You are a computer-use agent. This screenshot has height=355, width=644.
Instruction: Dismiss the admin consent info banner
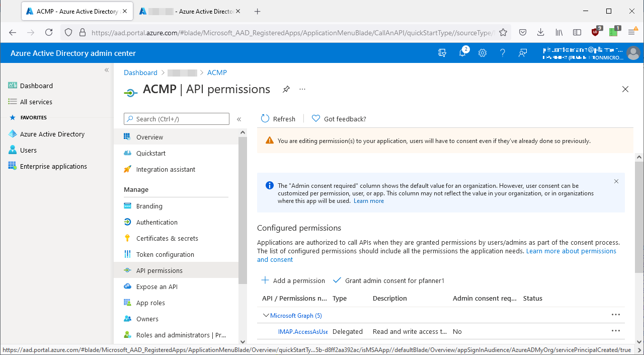click(x=616, y=181)
